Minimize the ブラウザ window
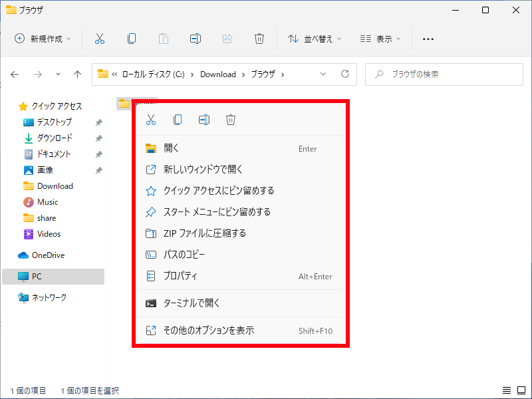The width and height of the screenshot is (532, 399). point(456,10)
